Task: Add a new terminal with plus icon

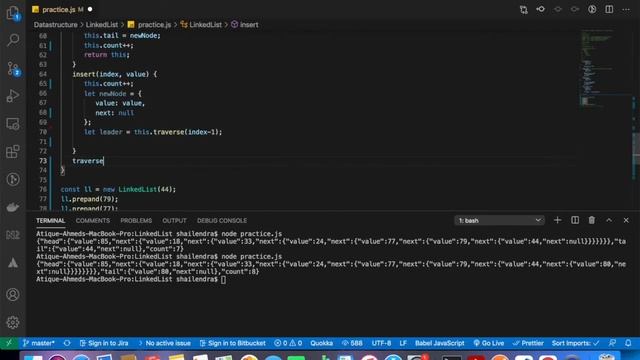Action: point(557,220)
